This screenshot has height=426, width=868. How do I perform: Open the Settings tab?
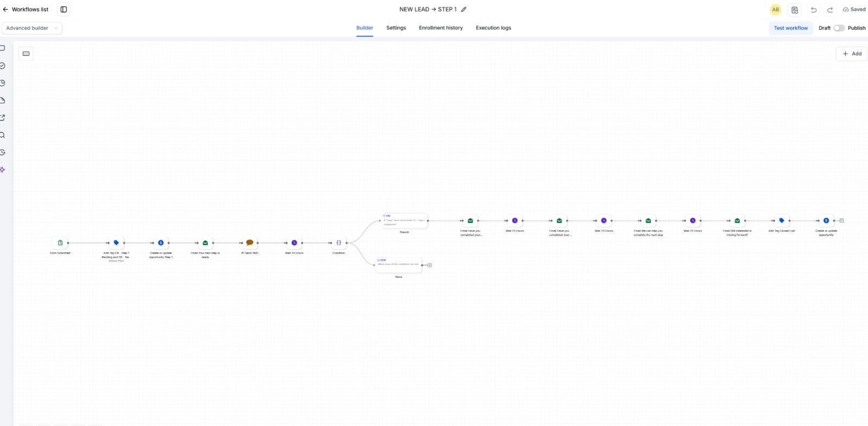[396, 28]
